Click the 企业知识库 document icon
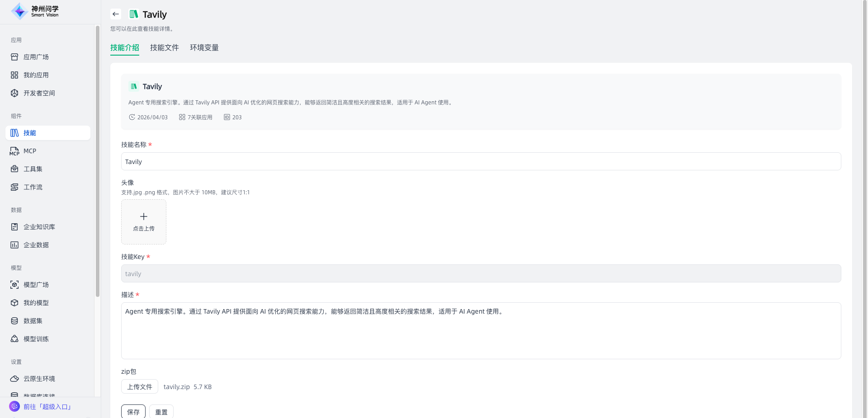 [14, 227]
